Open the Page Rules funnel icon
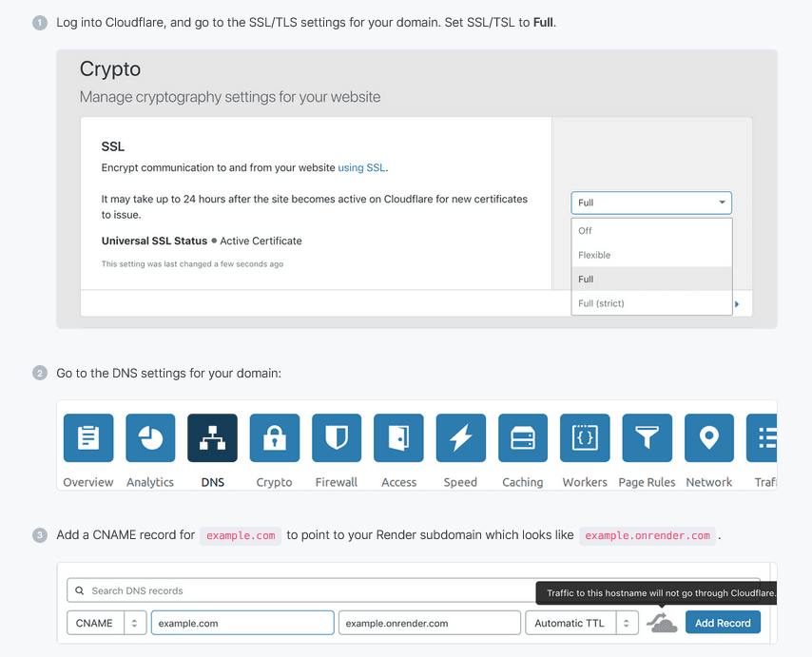This screenshot has width=812, height=657. [647, 438]
